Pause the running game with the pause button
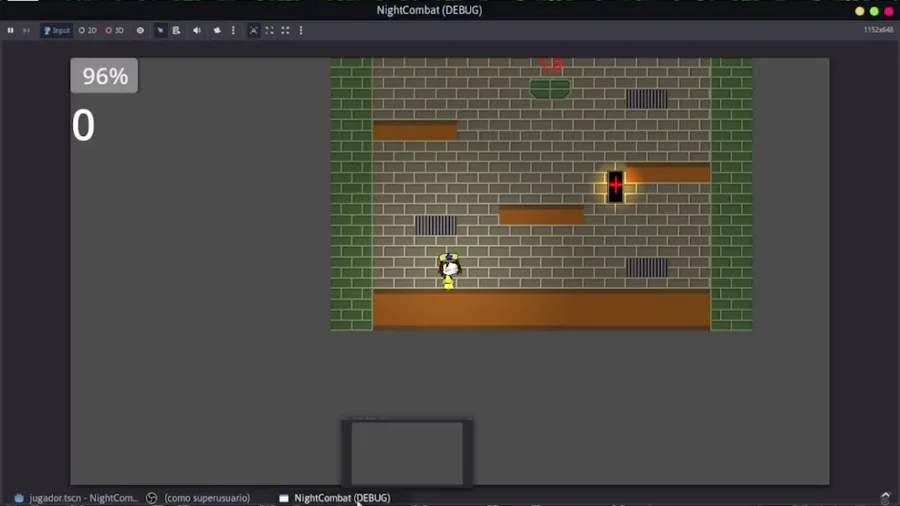900x506 pixels. (x=10, y=30)
